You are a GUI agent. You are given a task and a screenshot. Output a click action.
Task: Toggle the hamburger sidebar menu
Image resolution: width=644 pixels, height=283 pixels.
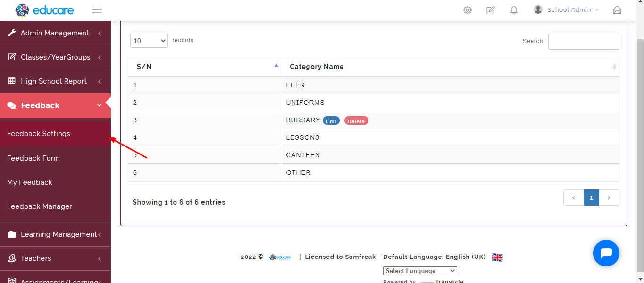pos(97,10)
